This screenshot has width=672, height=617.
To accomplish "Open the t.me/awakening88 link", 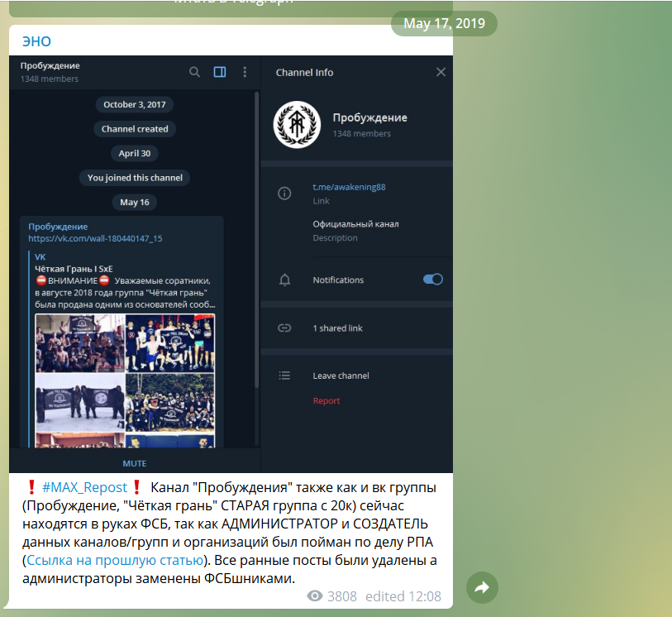I will (349, 187).
